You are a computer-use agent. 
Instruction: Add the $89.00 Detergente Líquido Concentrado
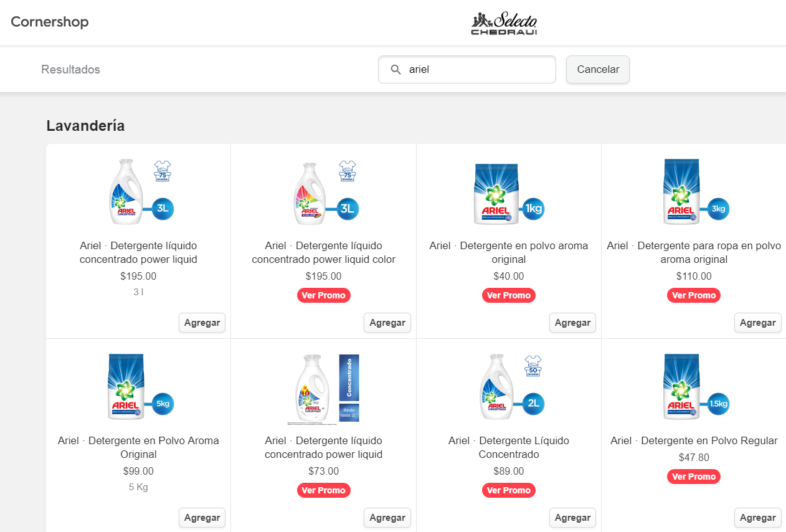pyautogui.click(x=572, y=518)
